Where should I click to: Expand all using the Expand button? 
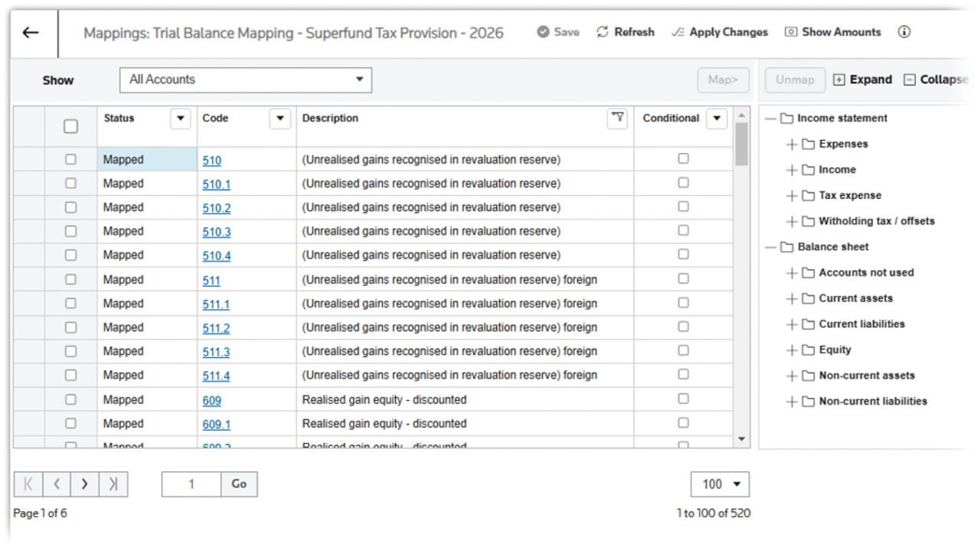[x=862, y=80]
